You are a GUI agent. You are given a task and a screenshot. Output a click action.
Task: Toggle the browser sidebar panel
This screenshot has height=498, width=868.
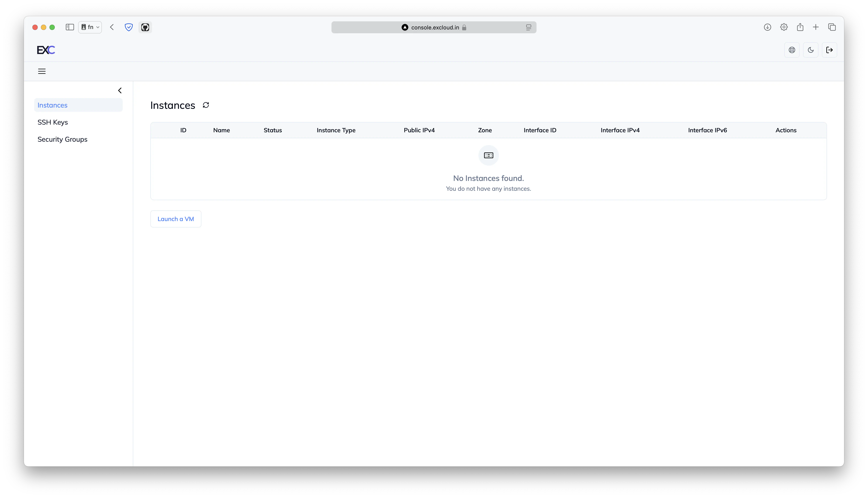[x=69, y=27]
